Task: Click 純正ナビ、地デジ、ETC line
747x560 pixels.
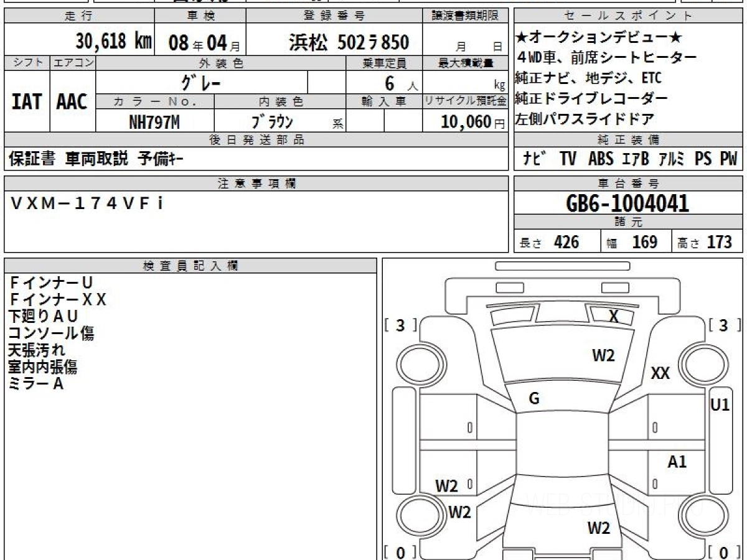Action: coord(588,78)
